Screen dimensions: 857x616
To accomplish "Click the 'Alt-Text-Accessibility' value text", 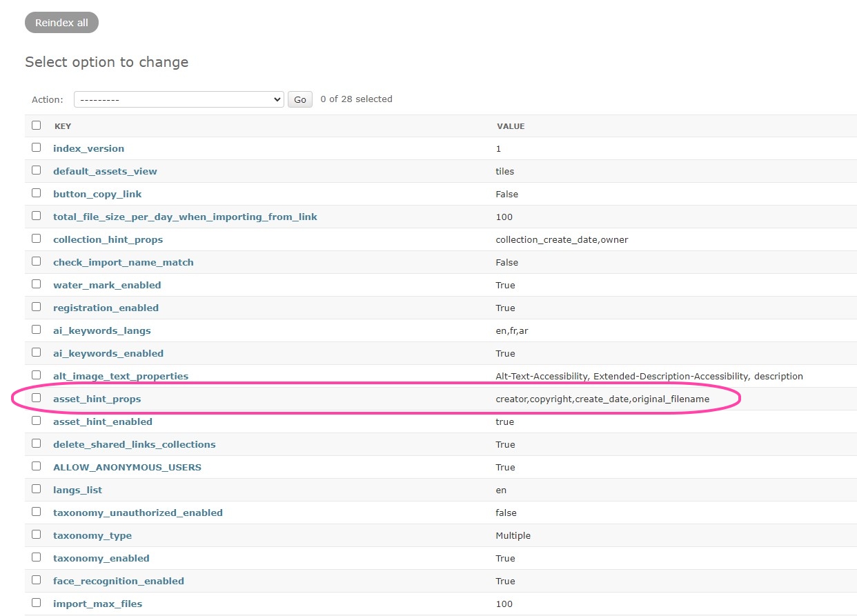I will [542, 376].
